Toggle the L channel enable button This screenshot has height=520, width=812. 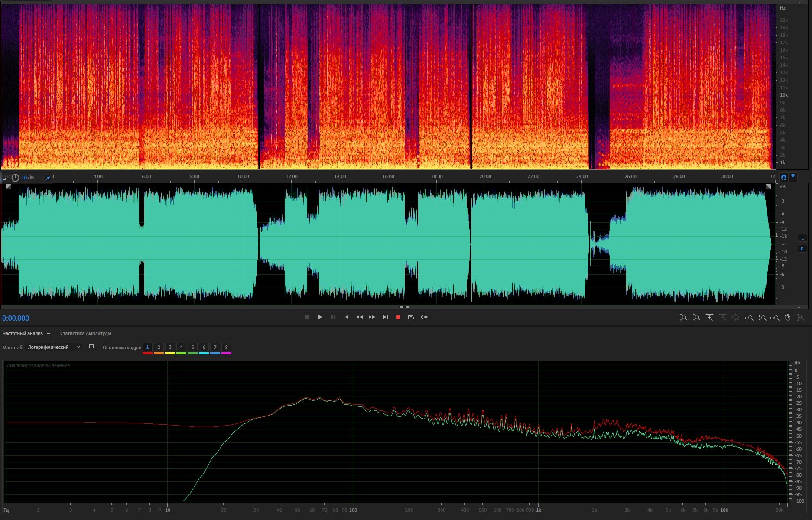[x=802, y=238]
